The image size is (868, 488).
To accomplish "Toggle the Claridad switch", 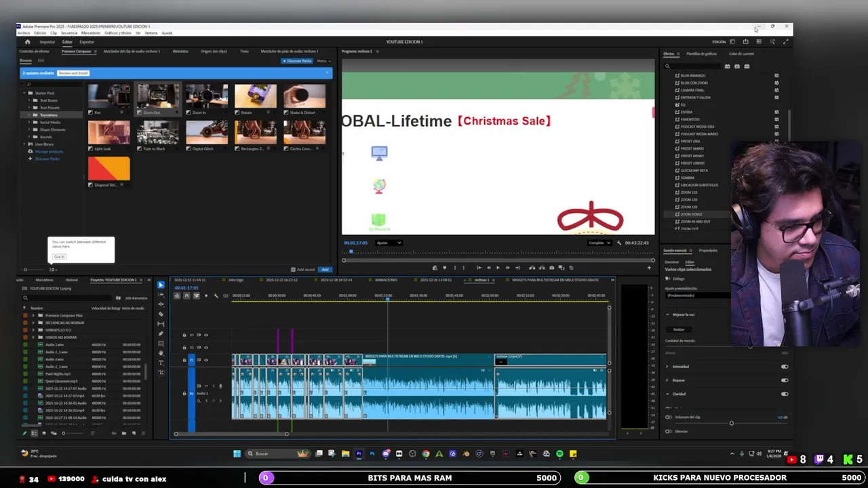I will 785,394.
